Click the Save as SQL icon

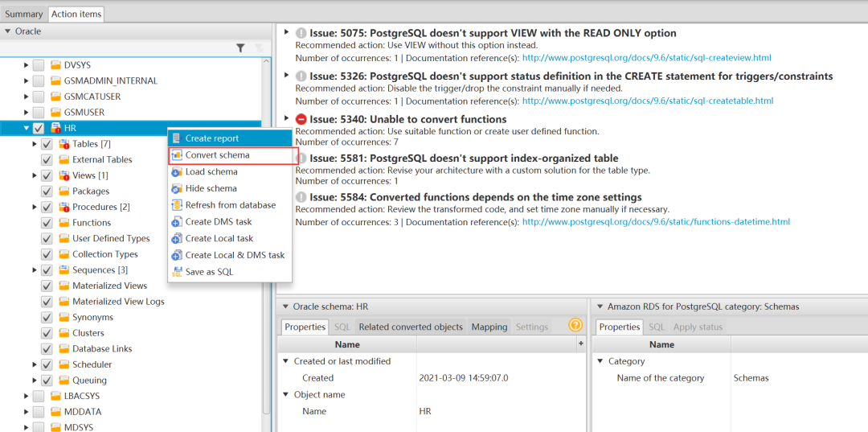[177, 272]
